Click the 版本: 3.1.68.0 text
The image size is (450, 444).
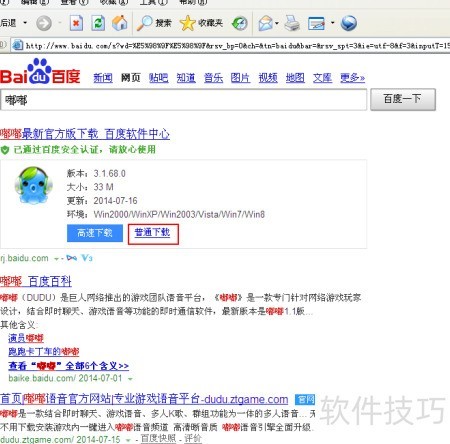point(96,174)
